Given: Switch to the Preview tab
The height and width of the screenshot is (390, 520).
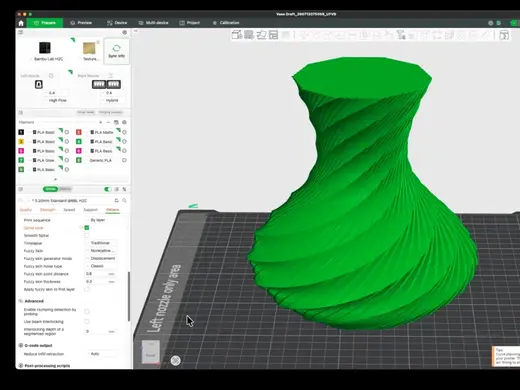Looking at the screenshot, I should point(81,23).
